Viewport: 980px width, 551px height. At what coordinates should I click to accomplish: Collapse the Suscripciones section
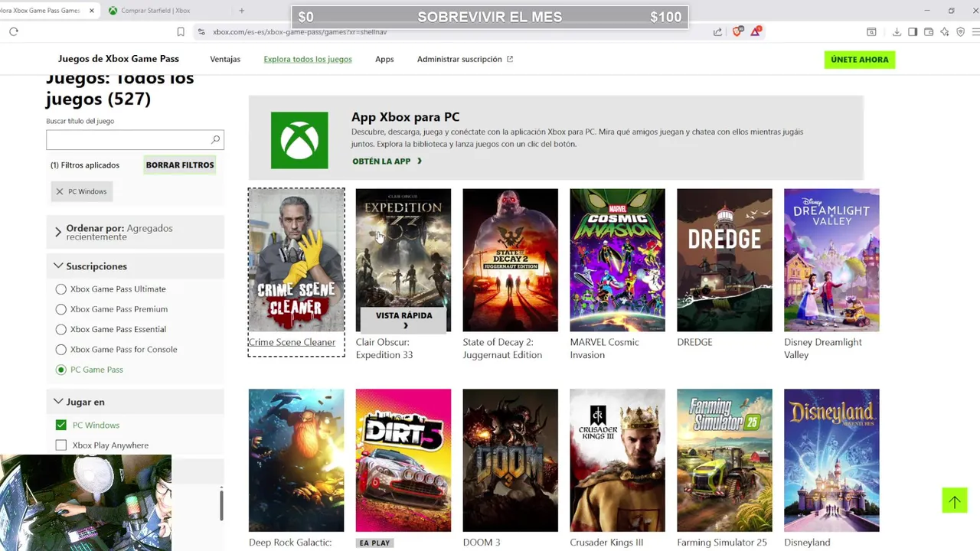tap(136, 266)
